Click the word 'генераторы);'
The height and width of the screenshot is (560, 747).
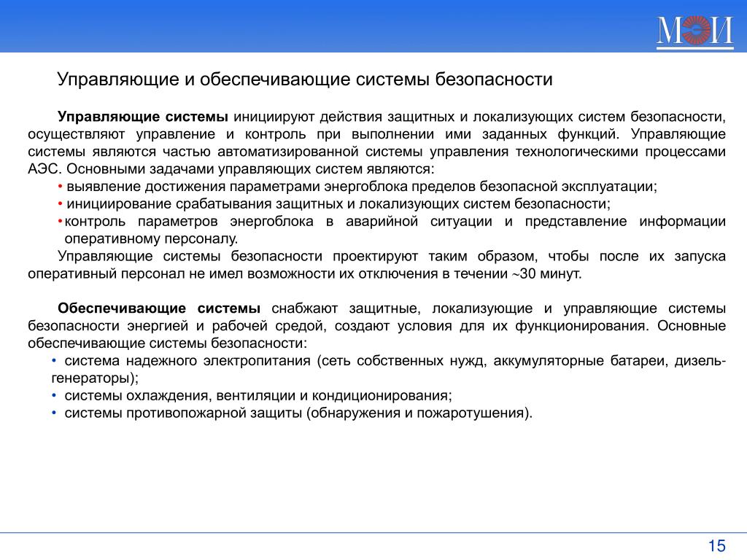click(95, 378)
